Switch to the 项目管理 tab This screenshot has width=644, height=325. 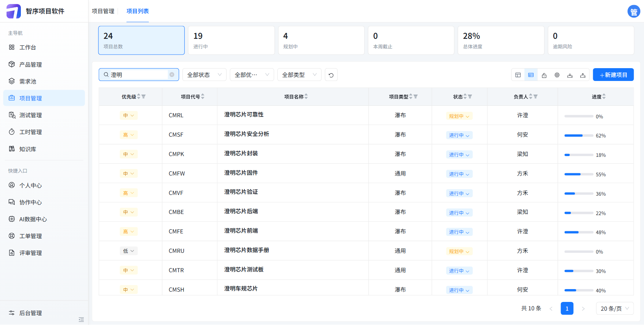pyautogui.click(x=103, y=11)
